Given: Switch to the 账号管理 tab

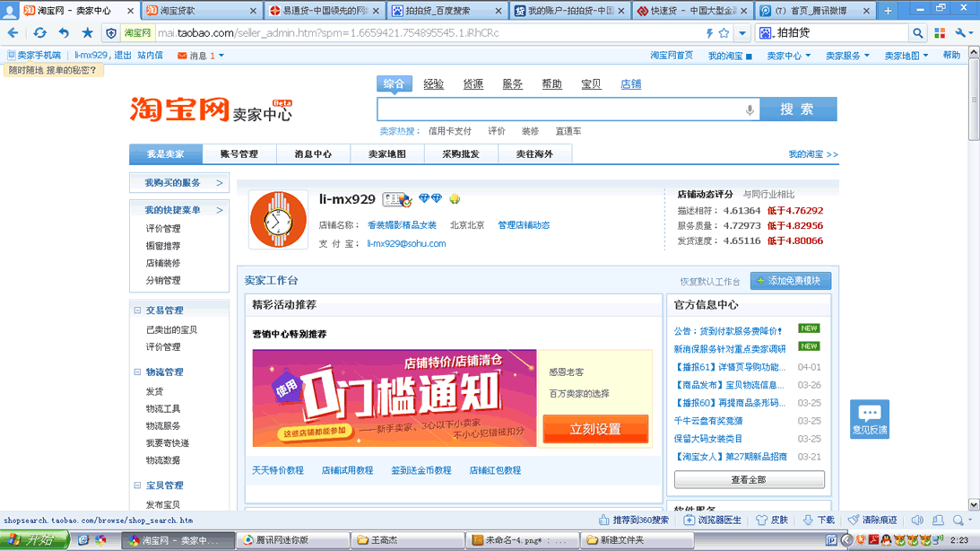Looking at the screenshot, I should coord(239,154).
